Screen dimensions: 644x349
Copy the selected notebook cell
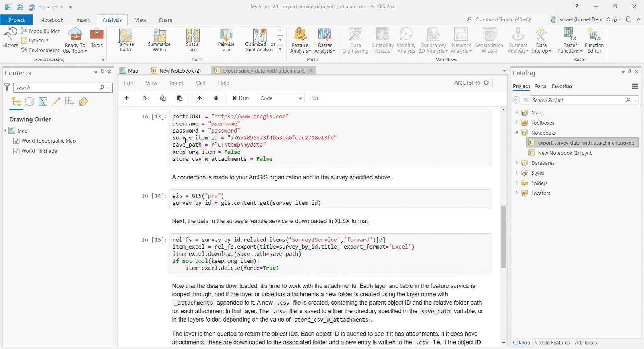[x=163, y=98]
